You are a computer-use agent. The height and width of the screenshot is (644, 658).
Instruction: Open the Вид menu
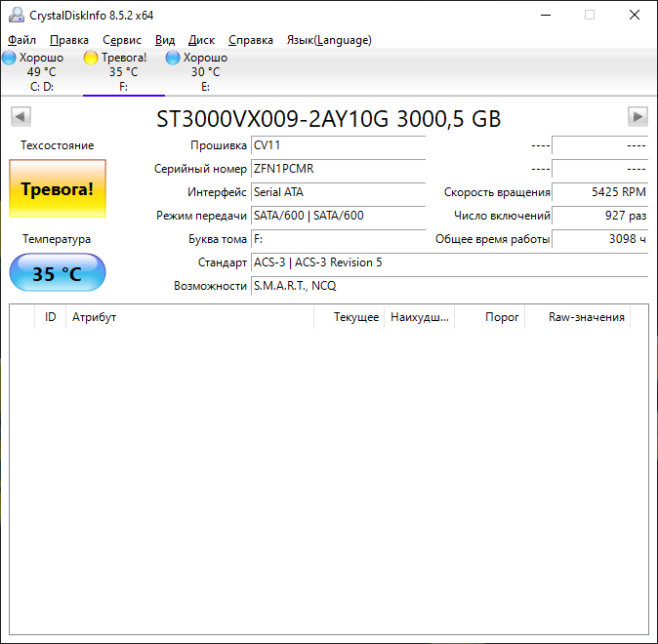pyautogui.click(x=165, y=40)
